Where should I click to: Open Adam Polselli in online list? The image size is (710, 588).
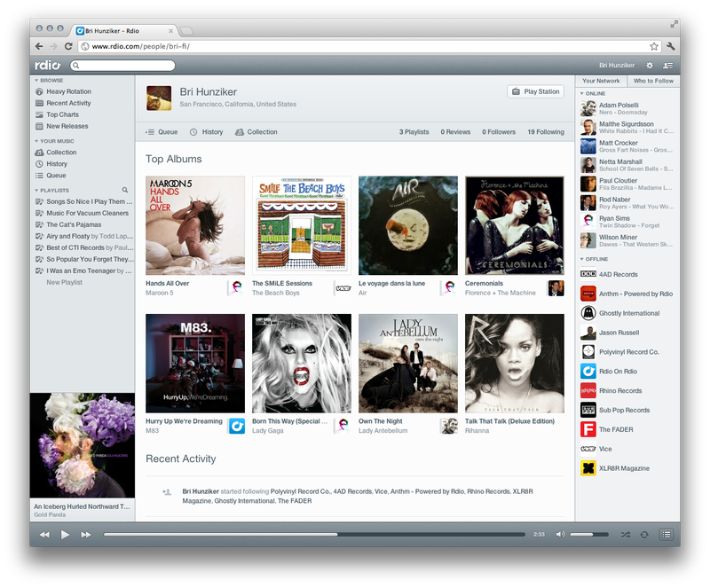point(627,108)
